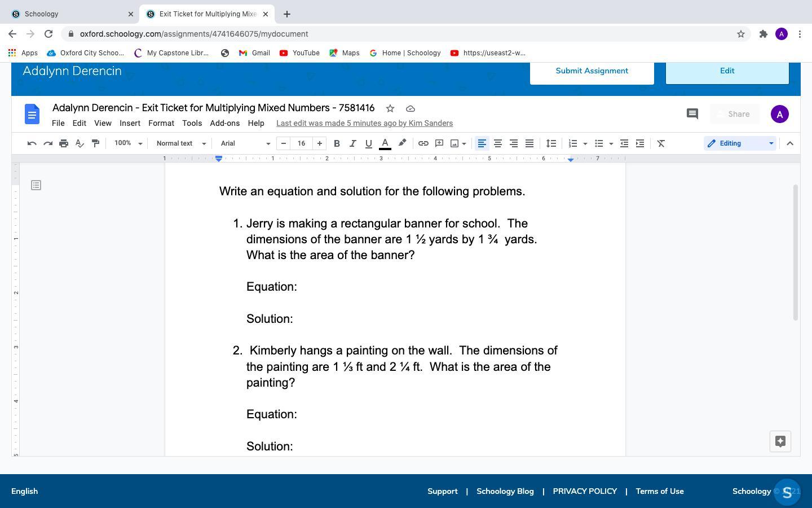The height and width of the screenshot is (508, 812).
Task: Expand bulleted list style options arrow
Action: pyautogui.click(x=611, y=143)
